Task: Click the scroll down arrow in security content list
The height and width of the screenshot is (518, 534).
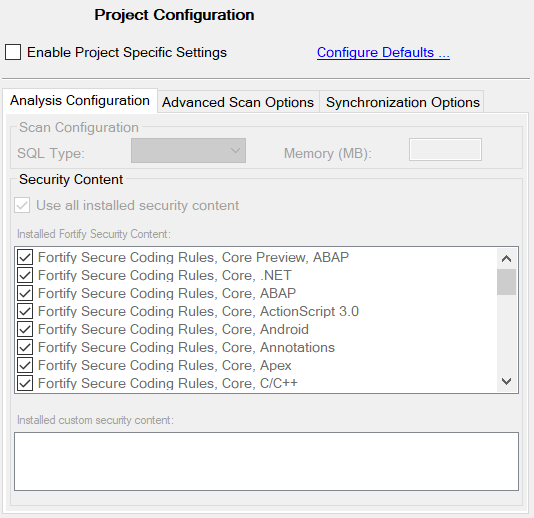Action: pos(506,381)
